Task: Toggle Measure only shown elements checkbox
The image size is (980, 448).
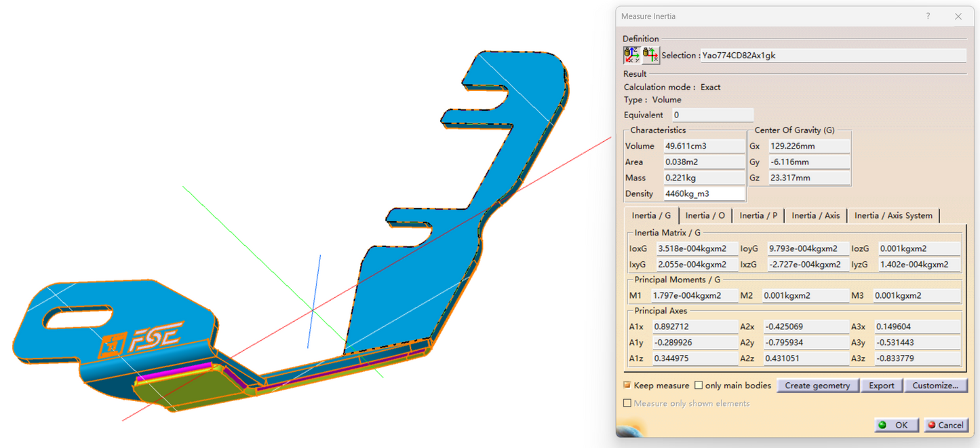Action: (x=627, y=403)
